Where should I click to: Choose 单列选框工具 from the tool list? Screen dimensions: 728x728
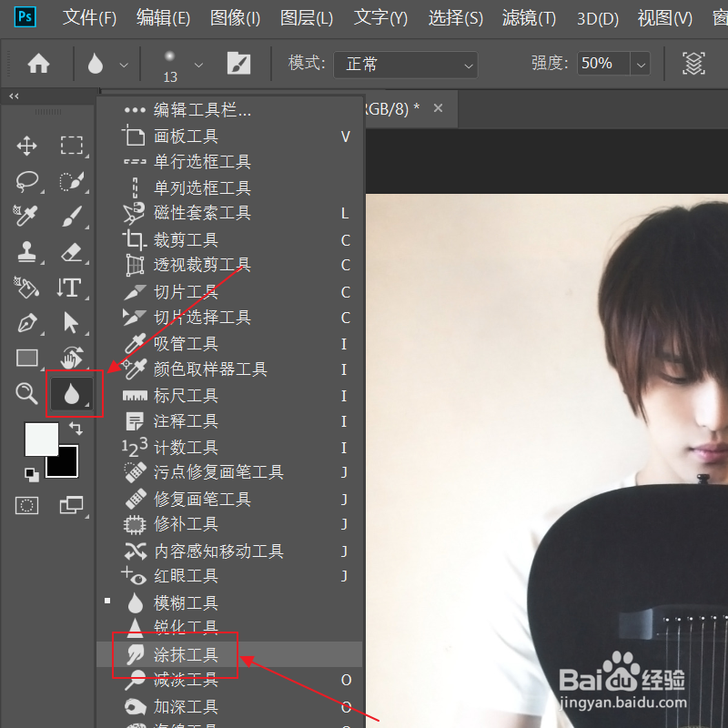[229, 187]
